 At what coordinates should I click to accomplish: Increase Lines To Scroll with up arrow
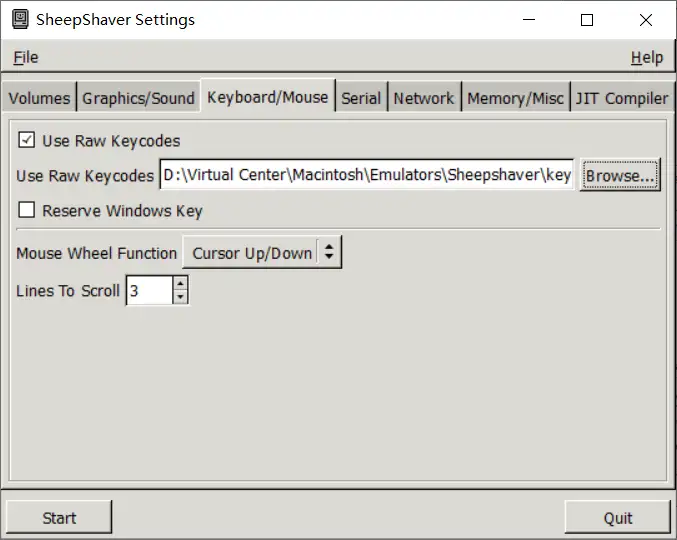click(x=180, y=283)
